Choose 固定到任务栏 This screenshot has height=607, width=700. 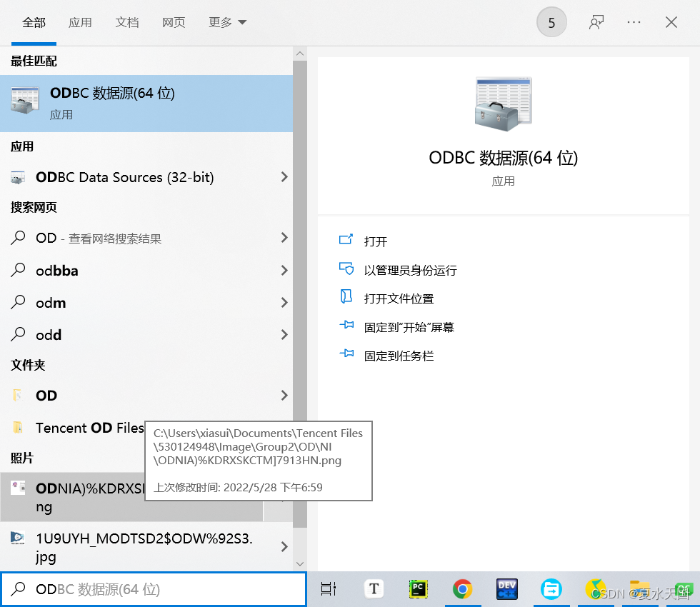pyautogui.click(x=399, y=356)
